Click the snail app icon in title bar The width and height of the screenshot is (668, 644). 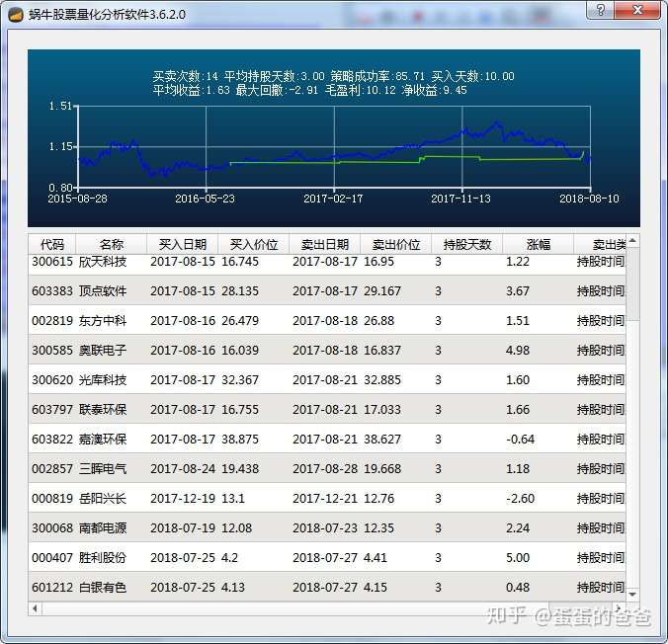point(16,14)
